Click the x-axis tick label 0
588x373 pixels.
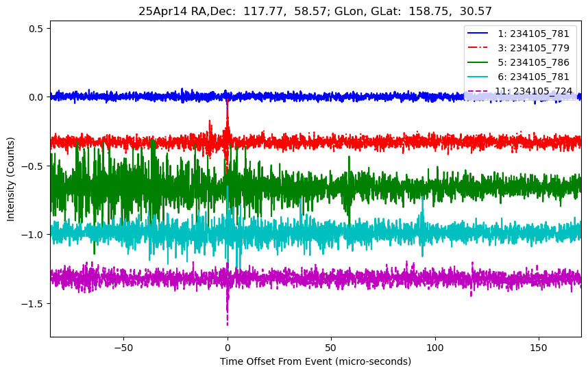pos(228,348)
